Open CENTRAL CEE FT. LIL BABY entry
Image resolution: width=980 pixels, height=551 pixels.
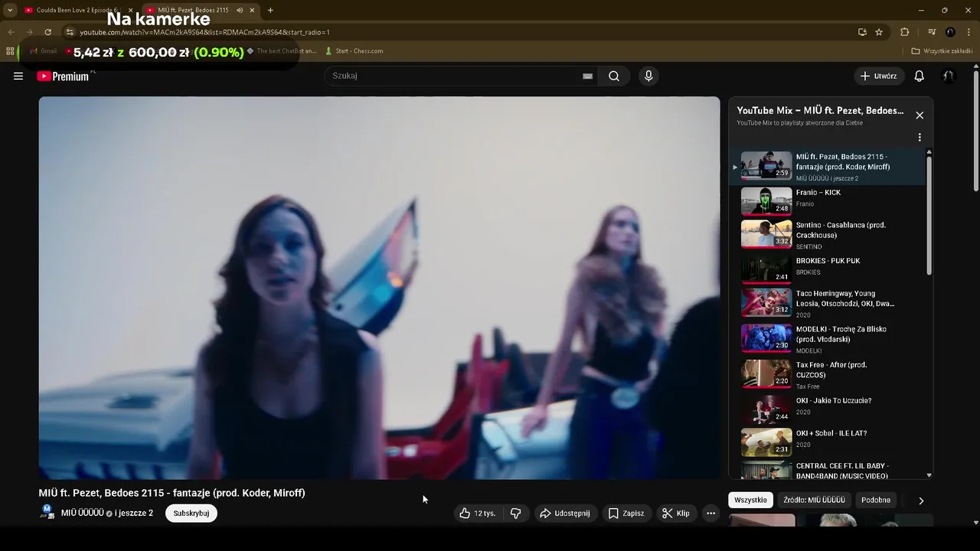(x=828, y=470)
